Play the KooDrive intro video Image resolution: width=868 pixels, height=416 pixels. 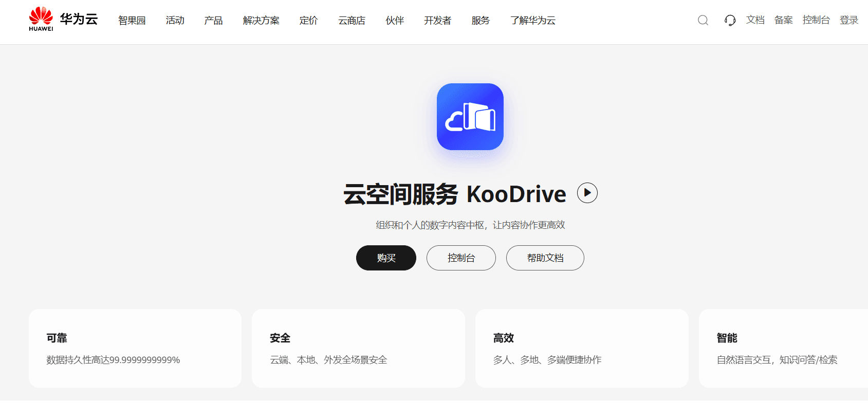click(587, 193)
